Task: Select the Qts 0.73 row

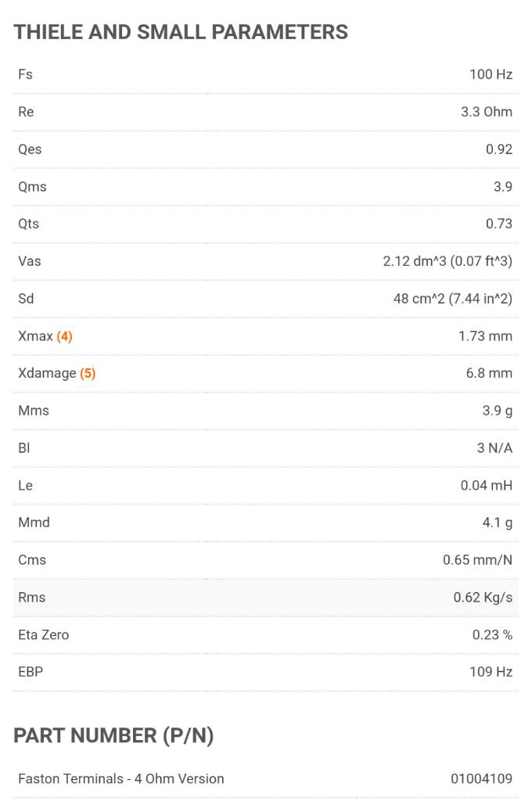Action: (265, 224)
